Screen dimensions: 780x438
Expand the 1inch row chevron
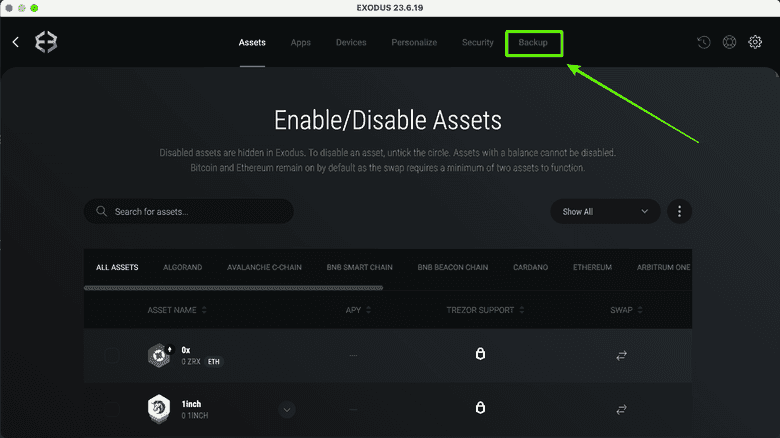pos(287,409)
